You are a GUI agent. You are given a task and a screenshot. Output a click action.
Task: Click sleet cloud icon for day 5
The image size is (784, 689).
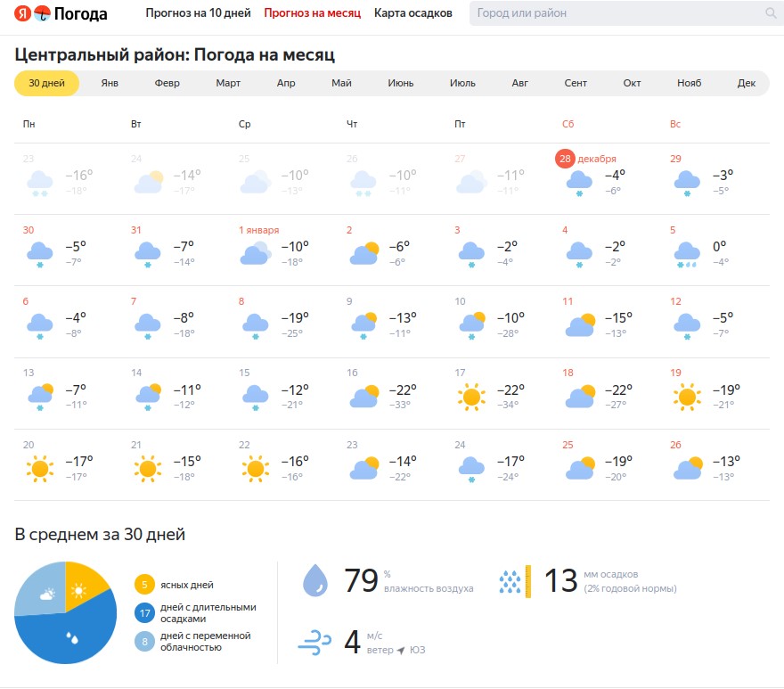tap(687, 254)
